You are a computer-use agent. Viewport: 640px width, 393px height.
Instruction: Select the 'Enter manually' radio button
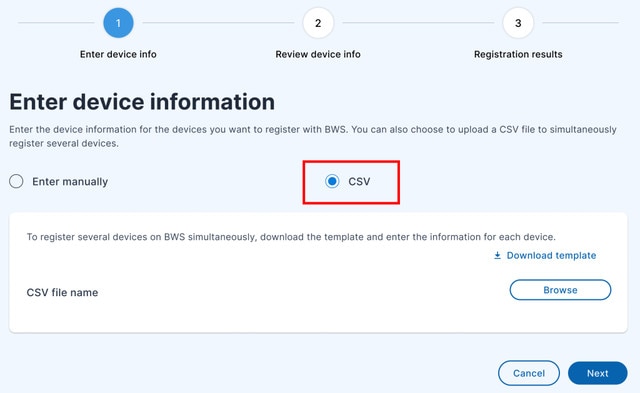[16, 181]
